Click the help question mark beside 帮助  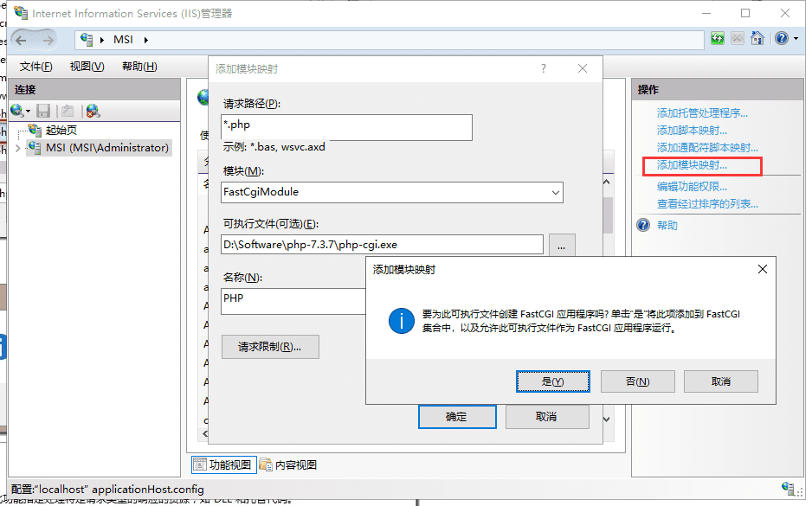643,225
